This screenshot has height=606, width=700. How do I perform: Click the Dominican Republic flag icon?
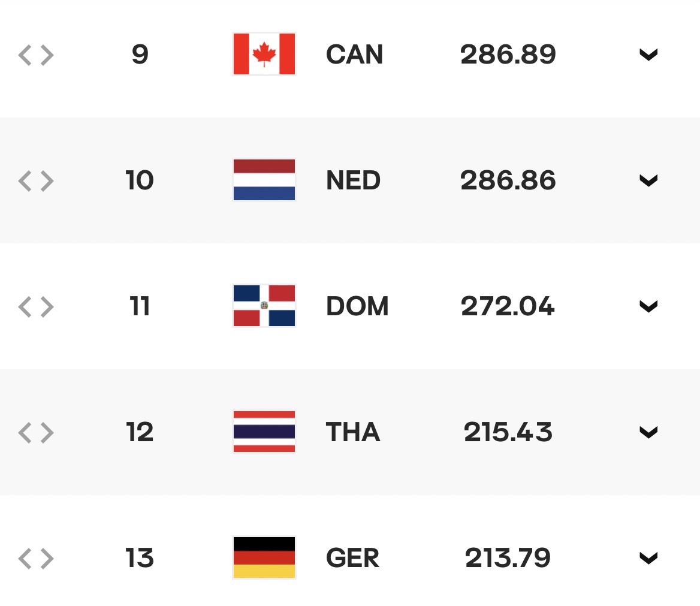(x=264, y=306)
